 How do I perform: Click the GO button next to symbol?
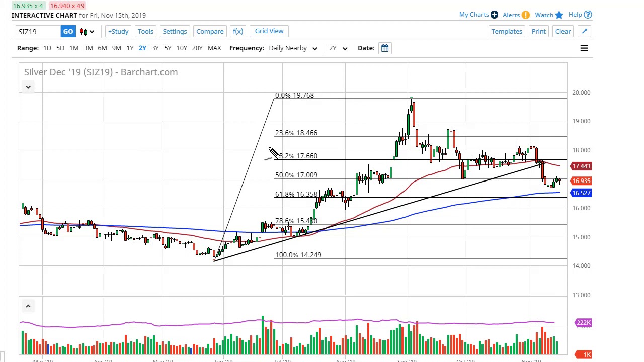(x=68, y=31)
